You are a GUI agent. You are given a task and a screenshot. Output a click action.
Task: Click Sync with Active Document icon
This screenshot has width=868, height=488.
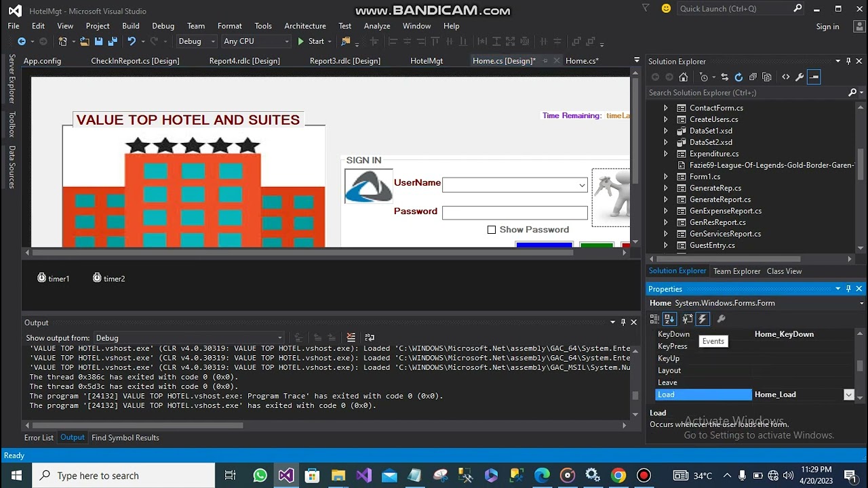(x=724, y=77)
